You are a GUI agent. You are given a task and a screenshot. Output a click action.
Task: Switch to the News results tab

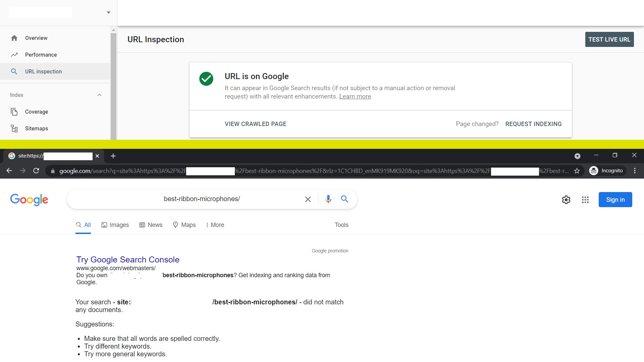(x=151, y=225)
